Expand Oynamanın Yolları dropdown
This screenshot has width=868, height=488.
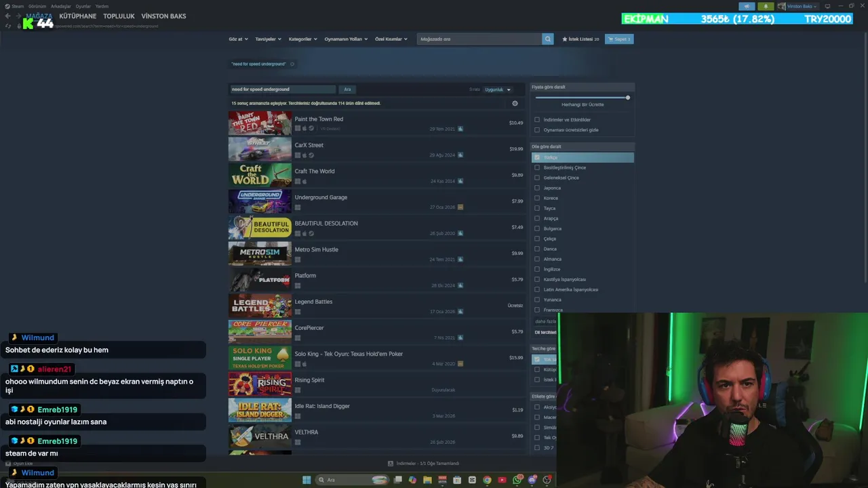[346, 39]
